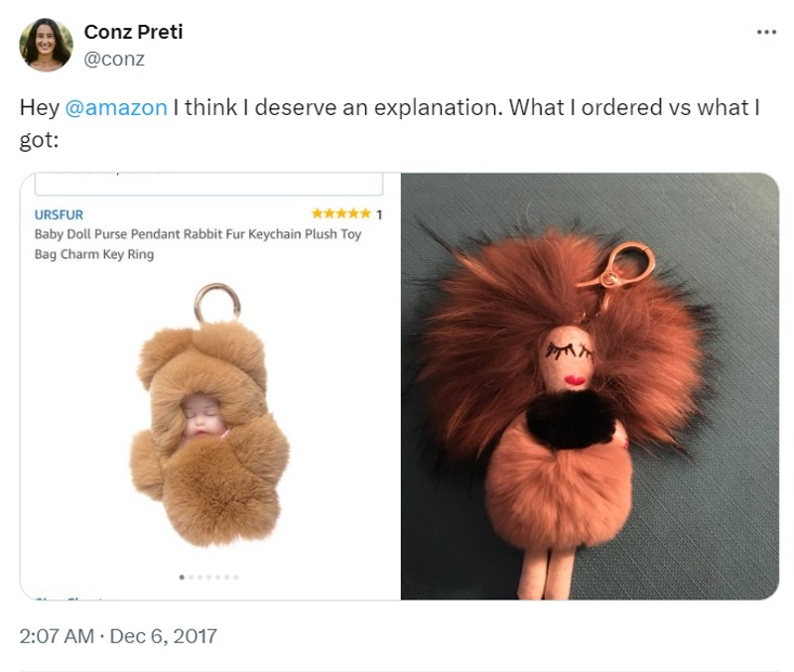Click the five-star rating on the listing

coord(339,213)
